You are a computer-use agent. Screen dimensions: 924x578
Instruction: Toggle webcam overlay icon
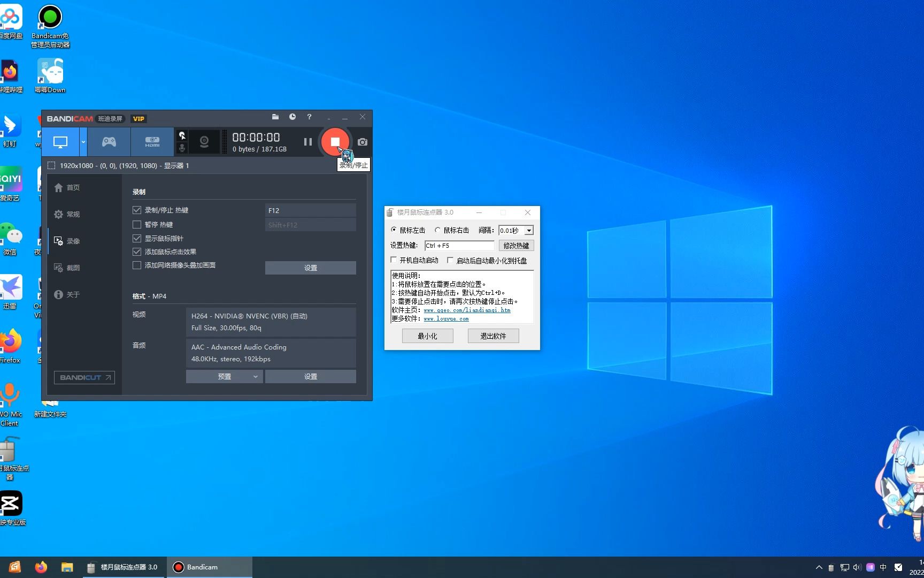204,142
